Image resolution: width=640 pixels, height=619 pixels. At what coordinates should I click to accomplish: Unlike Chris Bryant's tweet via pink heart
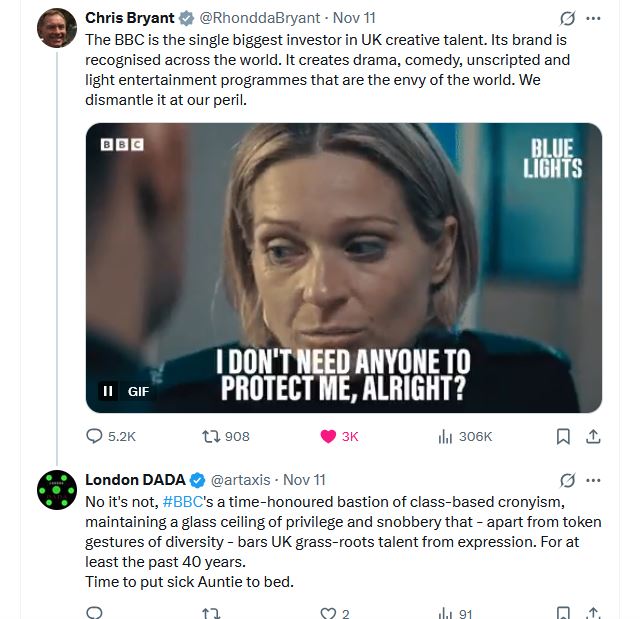point(328,436)
